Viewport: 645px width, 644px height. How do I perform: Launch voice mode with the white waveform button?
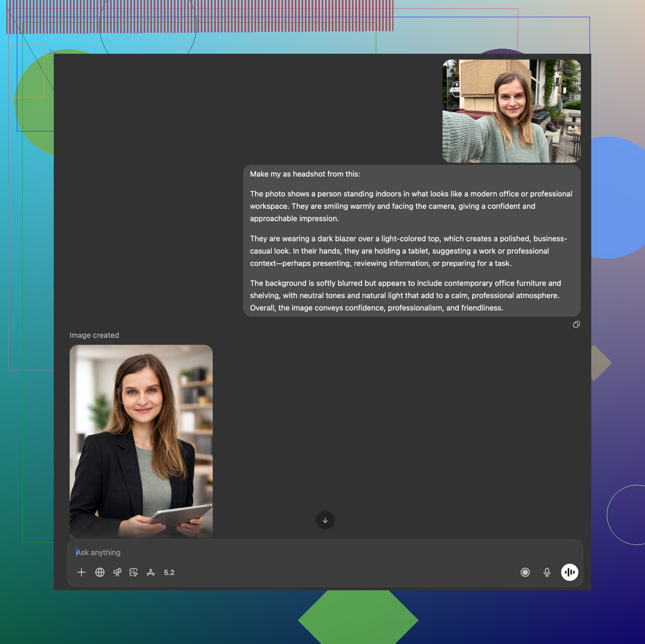tap(569, 572)
